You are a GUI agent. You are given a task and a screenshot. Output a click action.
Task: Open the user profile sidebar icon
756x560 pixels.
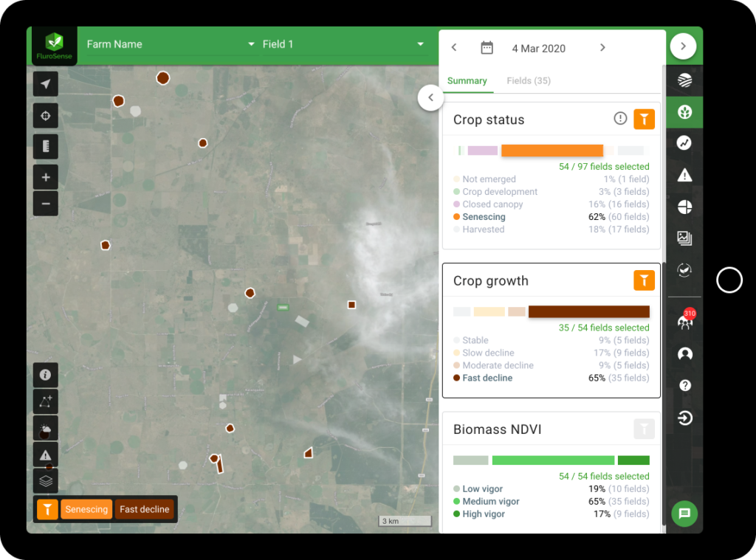(x=684, y=354)
